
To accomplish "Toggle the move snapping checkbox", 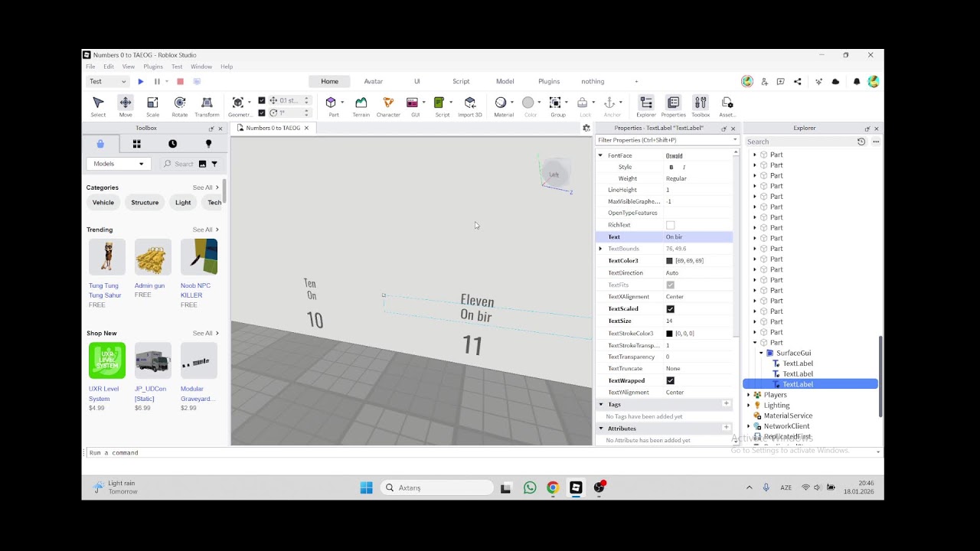I will tap(262, 100).
